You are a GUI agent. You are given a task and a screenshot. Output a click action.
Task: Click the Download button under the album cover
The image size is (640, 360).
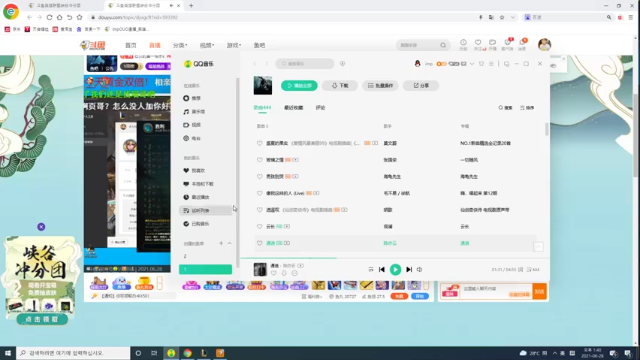pos(340,86)
